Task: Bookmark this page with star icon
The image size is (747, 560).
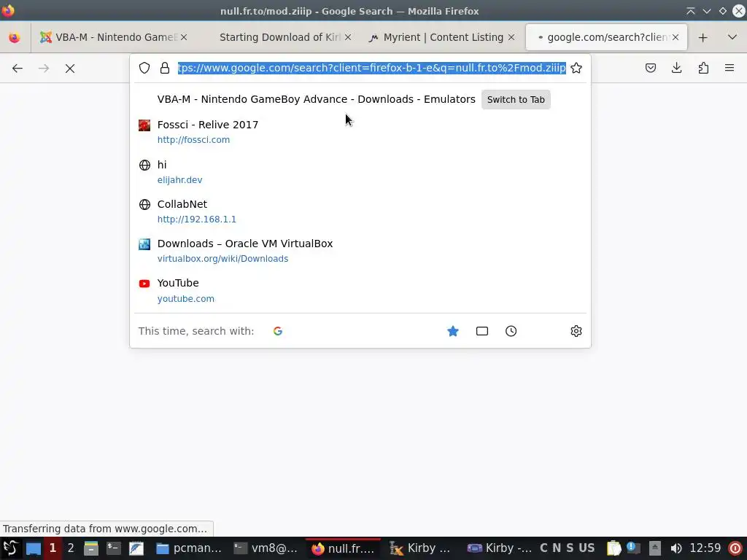Action: point(576,68)
